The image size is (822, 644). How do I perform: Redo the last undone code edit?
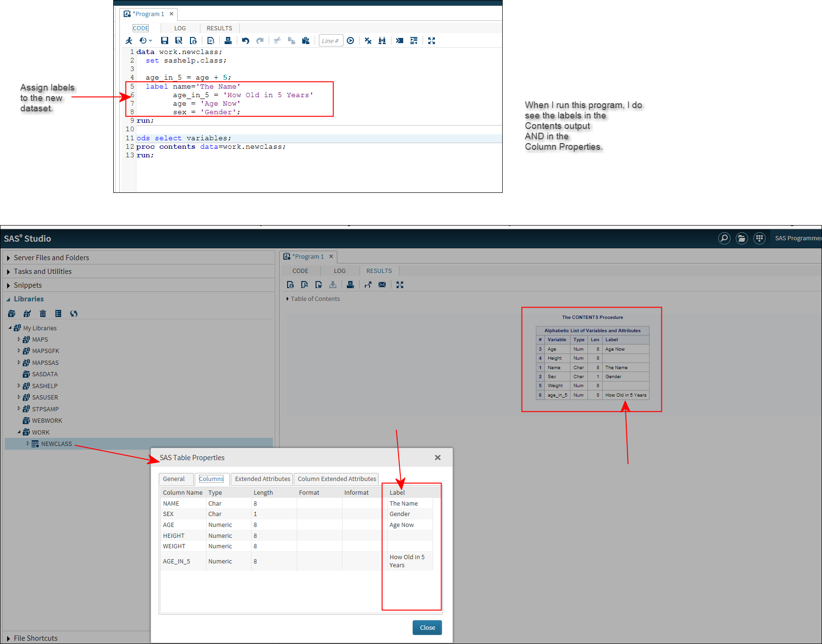(x=260, y=41)
